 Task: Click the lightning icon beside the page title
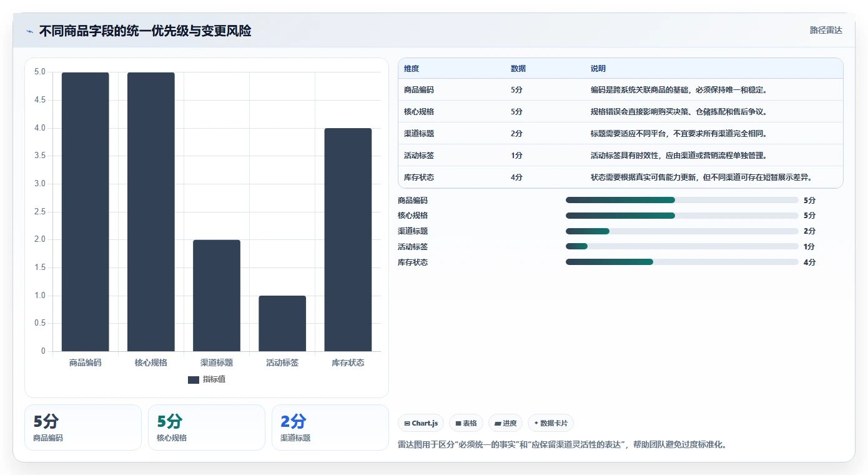[29, 31]
